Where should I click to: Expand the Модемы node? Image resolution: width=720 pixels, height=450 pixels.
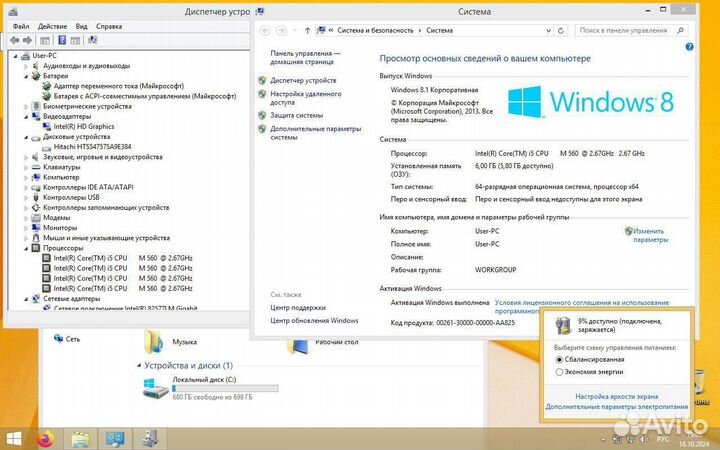(26, 218)
